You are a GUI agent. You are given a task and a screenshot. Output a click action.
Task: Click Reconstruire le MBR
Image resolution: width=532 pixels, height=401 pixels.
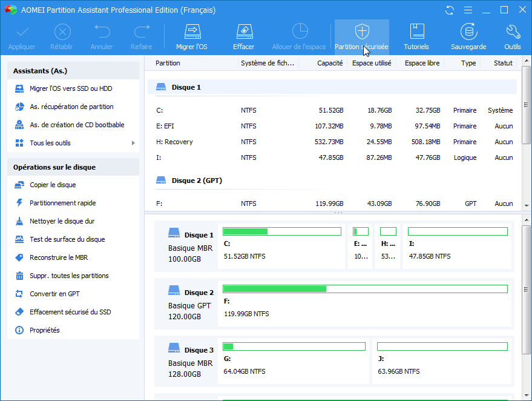coord(59,257)
